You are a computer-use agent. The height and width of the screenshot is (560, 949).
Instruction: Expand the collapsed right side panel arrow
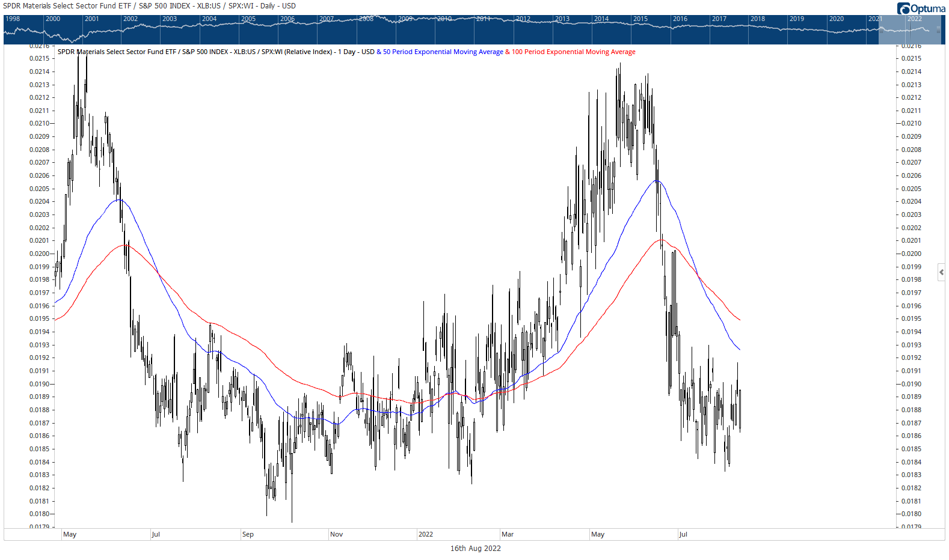point(941,272)
